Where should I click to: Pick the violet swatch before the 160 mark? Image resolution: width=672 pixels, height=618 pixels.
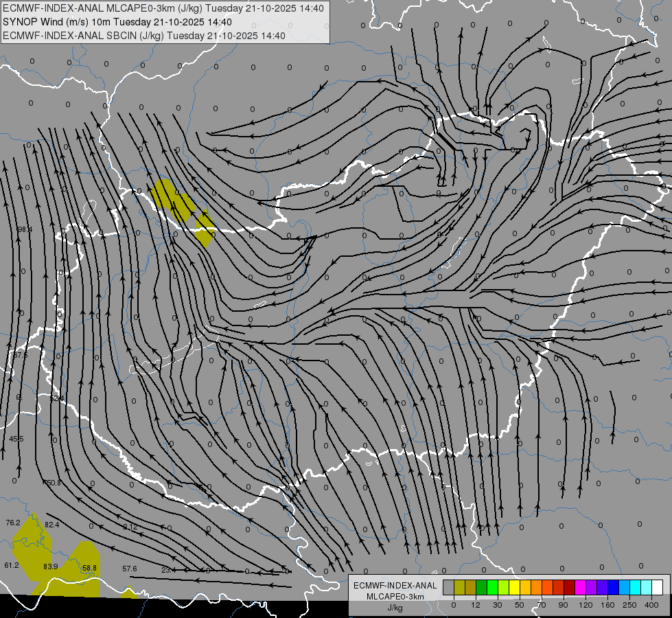point(603,587)
